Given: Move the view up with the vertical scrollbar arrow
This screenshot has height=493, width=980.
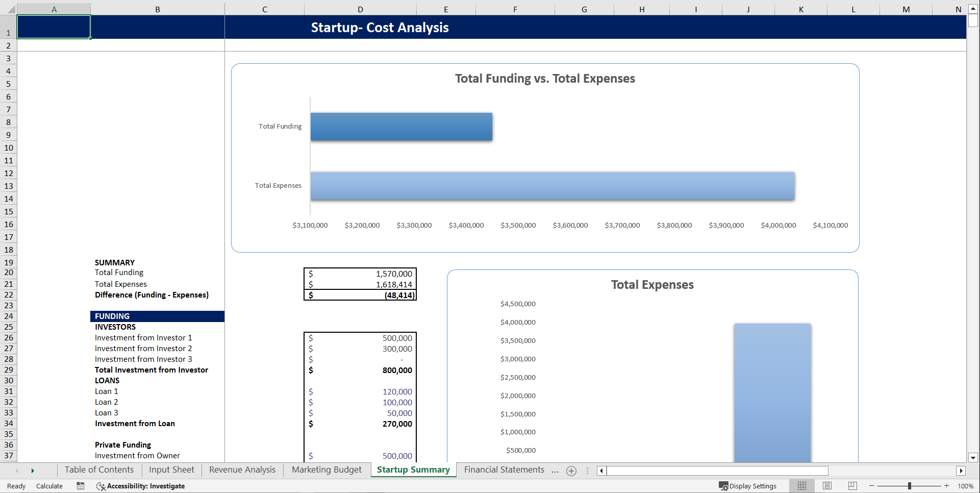Looking at the screenshot, I should 973,9.
